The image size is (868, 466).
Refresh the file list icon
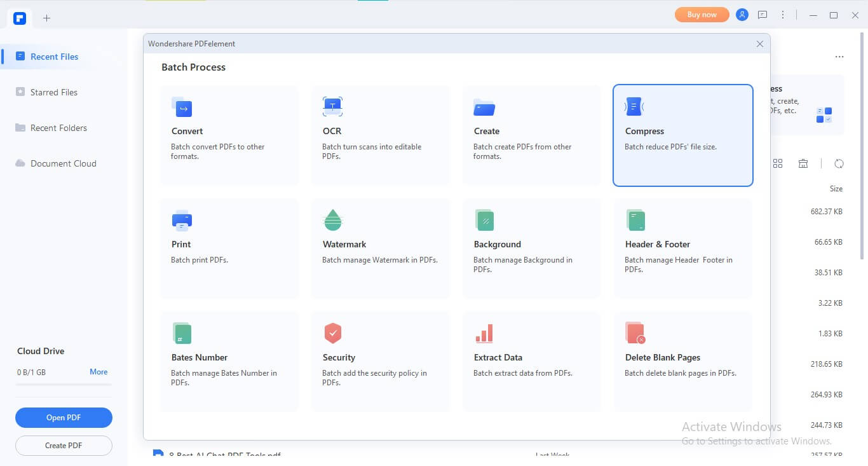pyautogui.click(x=839, y=163)
